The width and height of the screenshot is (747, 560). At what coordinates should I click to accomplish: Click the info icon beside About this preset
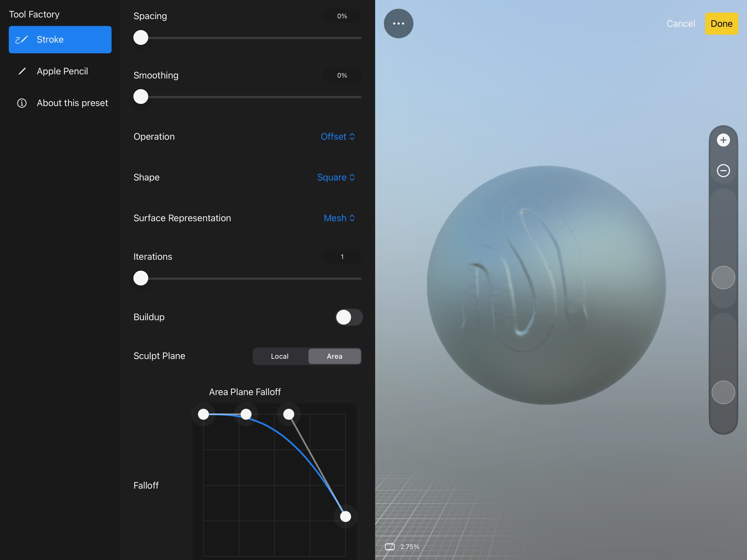tap(22, 103)
